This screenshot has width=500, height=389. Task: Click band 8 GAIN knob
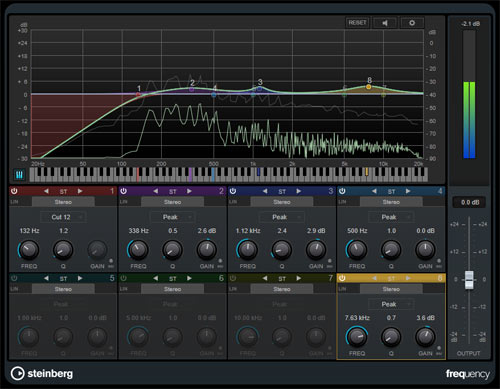coord(425,337)
